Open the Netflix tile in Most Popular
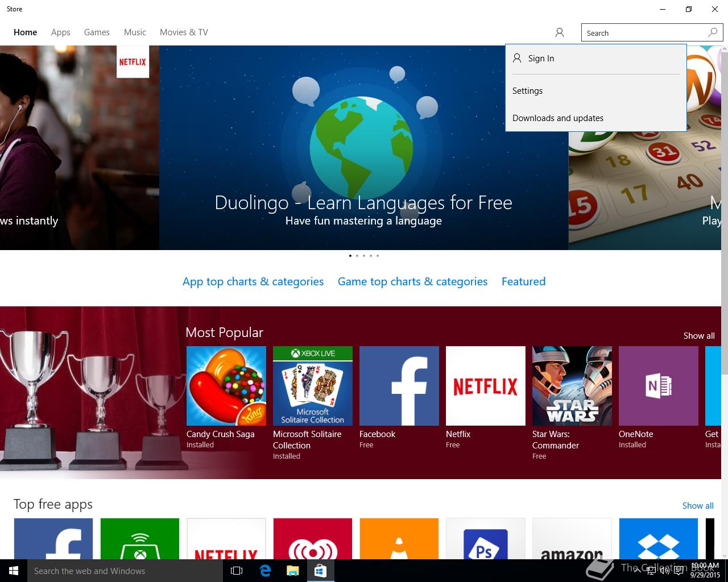The height and width of the screenshot is (582, 728). pos(486,386)
